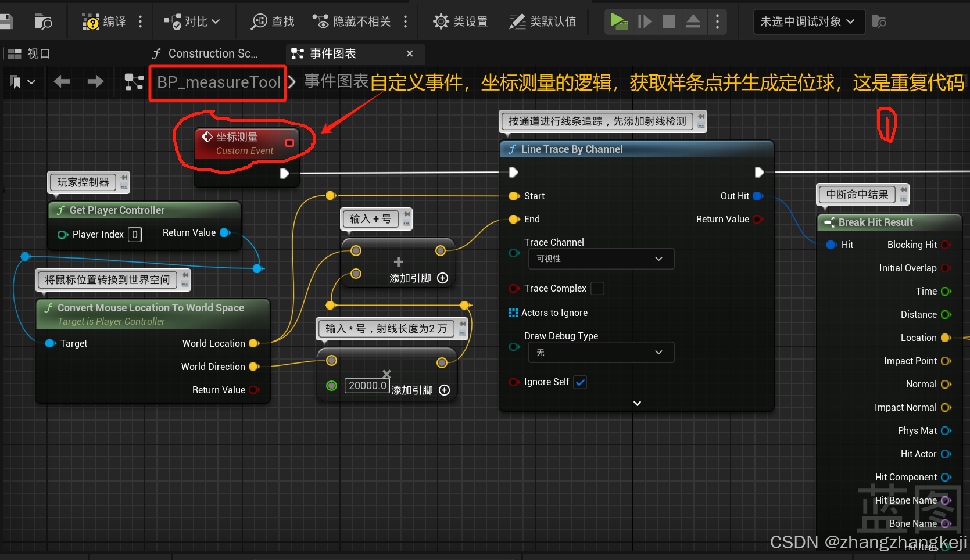Click Line Trace Return Value pin
Image resolution: width=970 pixels, height=560 pixels.
[758, 220]
